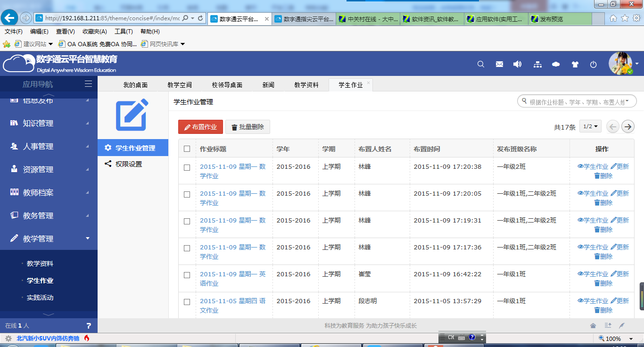Viewport: 644px width, 347px height.
Task: Click the help question mark icon
Action: click(89, 326)
